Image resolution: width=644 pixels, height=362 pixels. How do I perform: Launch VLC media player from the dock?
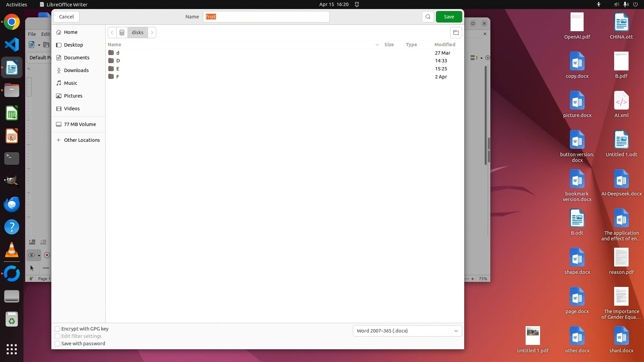click(12, 250)
